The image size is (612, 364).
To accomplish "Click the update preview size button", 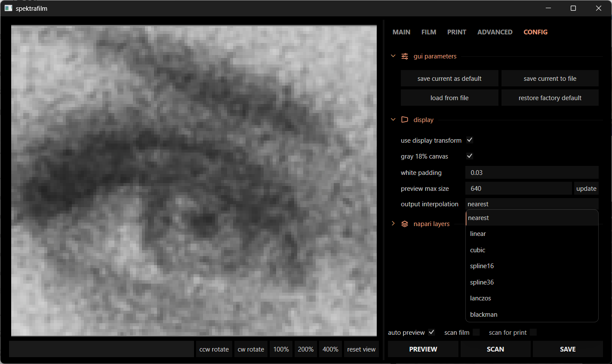I will click(x=586, y=189).
